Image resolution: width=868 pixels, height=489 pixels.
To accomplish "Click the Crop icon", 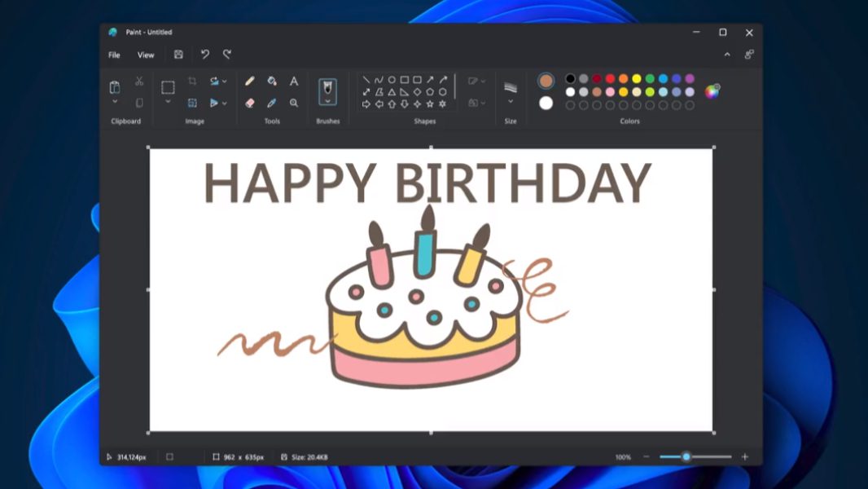I will pyautogui.click(x=192, y=81).
